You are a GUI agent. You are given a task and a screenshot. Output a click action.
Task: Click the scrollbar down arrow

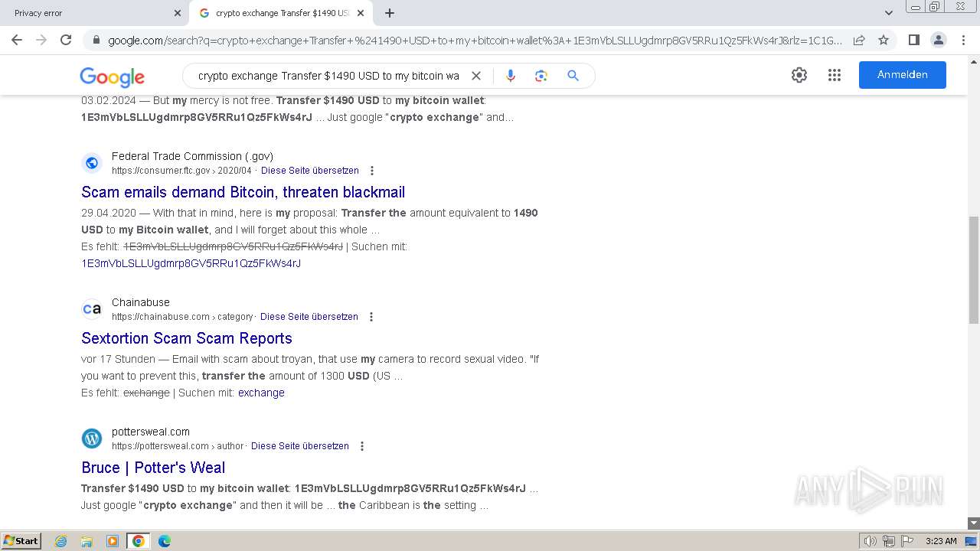point(974,523)
